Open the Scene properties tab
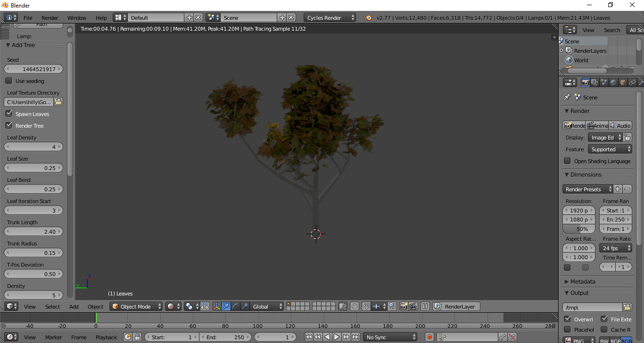This screenshot has width=644, height=343. click(x=604, y=82)
